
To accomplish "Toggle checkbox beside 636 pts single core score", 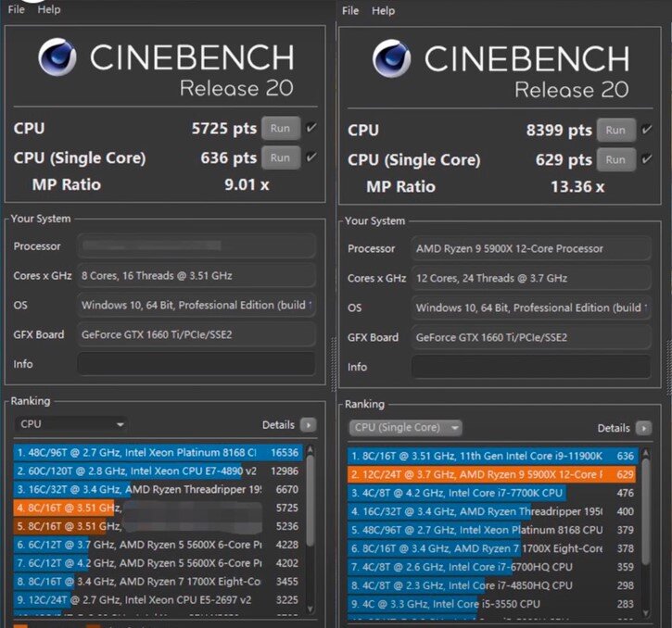I will point(311,157).
